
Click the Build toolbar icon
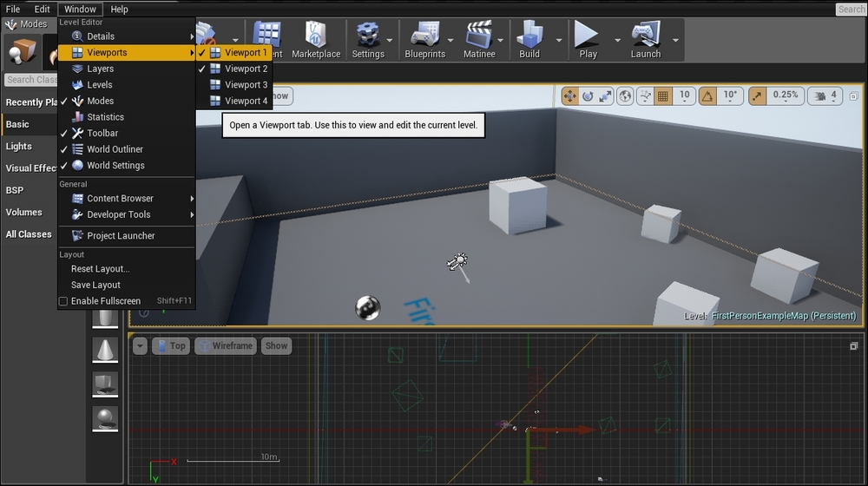[x=529, y=41]
